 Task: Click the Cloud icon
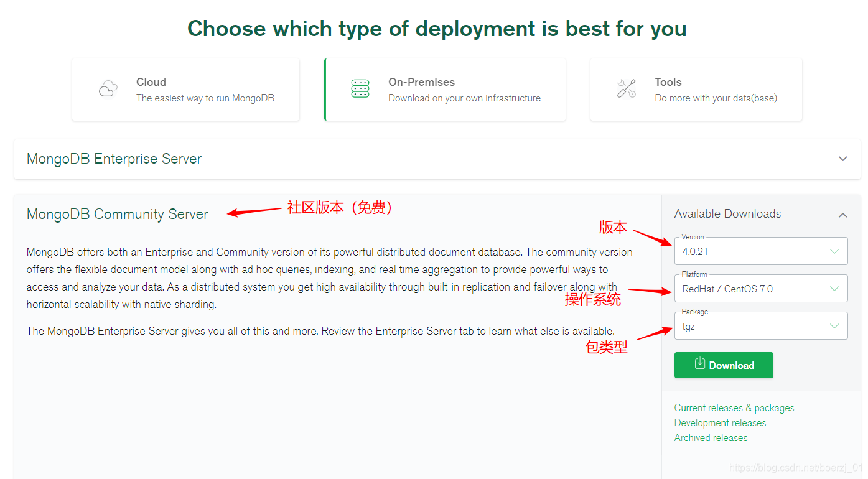(x=108, y=89)
